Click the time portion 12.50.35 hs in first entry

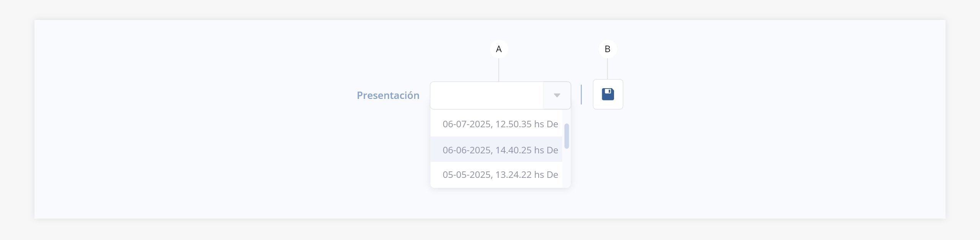click(x=519, y=124)
